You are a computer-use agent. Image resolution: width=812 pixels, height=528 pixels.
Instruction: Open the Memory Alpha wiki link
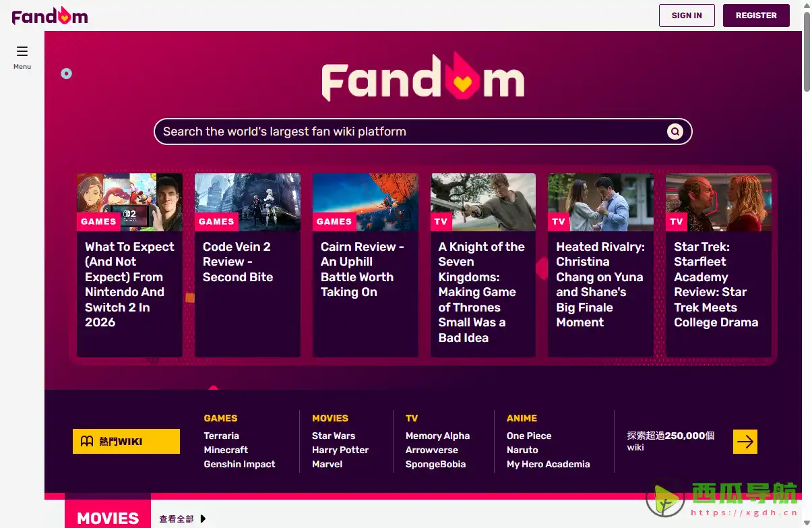coord(437,436)
